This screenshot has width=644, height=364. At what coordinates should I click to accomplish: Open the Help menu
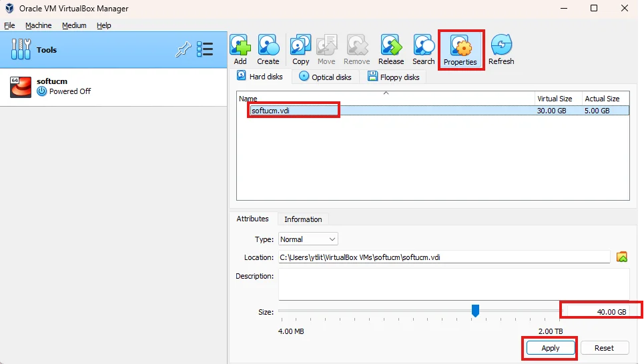pos(104,25)
